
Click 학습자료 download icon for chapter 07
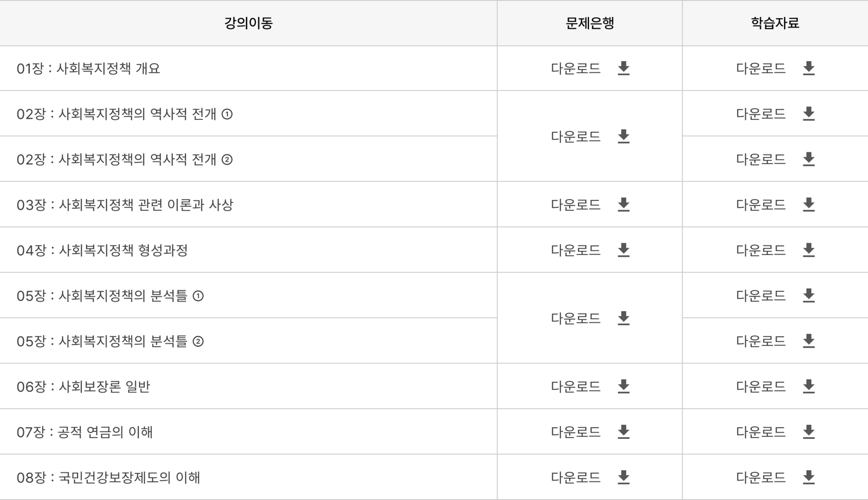point(808,432)
